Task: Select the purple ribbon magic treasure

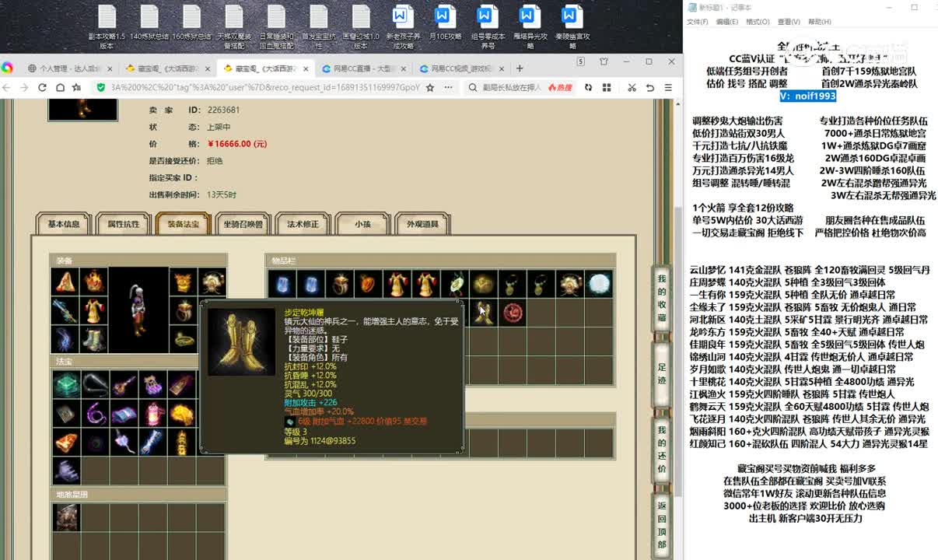Action: coord(95,413)
